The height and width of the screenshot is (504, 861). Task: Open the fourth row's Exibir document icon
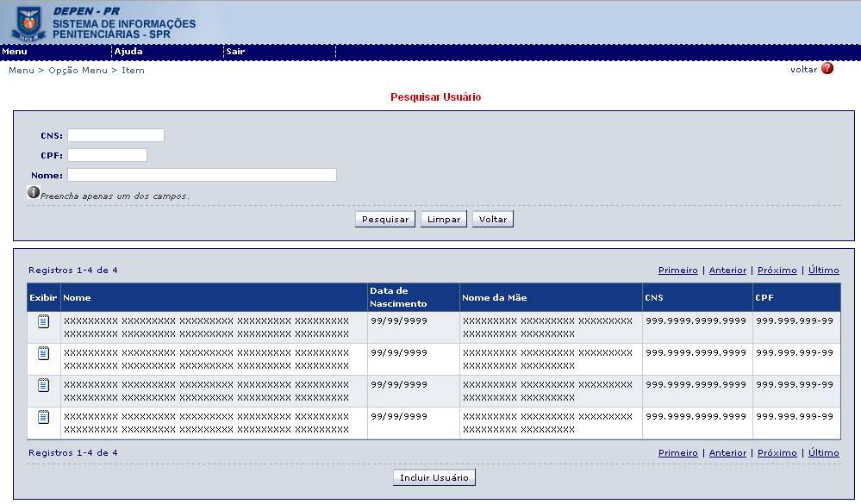pos(43,417)
